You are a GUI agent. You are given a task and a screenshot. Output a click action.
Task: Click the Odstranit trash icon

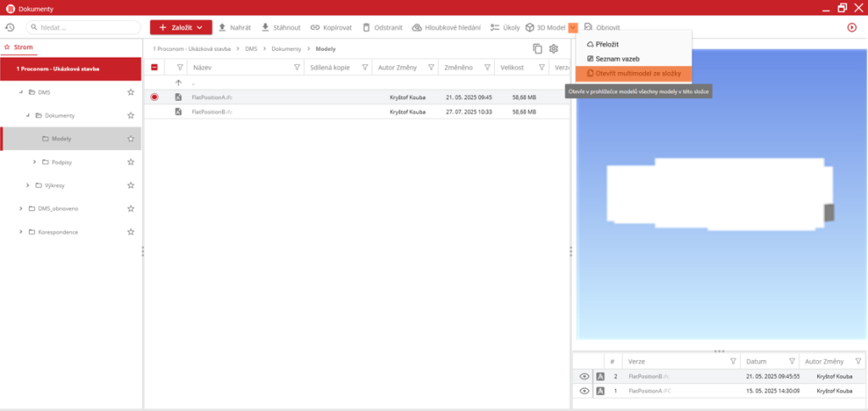coord(366,28)
